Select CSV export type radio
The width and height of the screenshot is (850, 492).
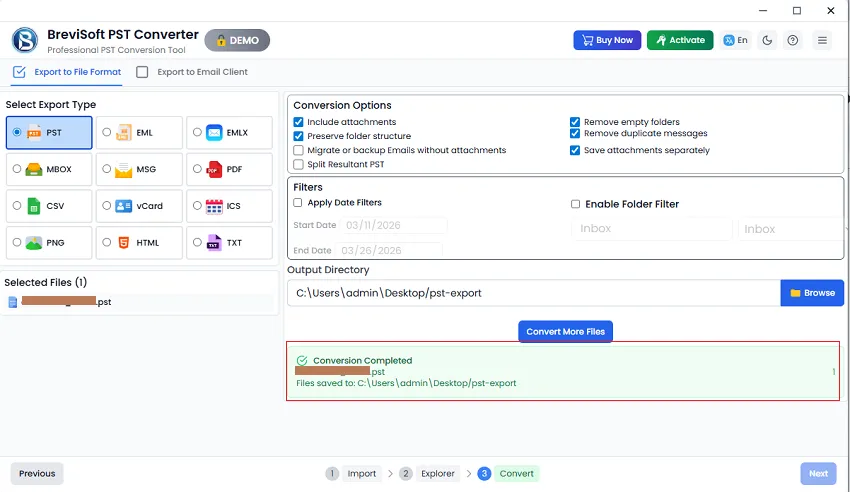pyautogui.click(x=17, y=206)
